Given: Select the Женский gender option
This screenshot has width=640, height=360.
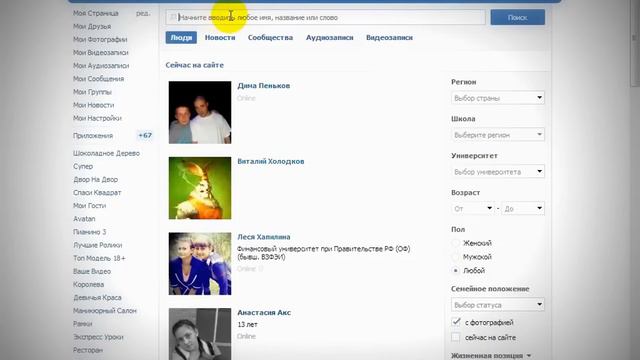Looking at the screenshot, I should pyautogui.click(x=473, y=243).
